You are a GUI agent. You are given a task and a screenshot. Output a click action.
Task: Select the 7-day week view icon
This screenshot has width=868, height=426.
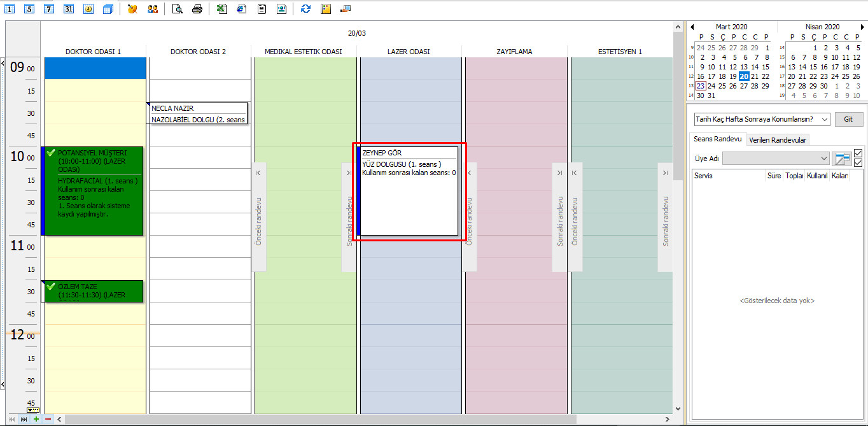[49, 9]
